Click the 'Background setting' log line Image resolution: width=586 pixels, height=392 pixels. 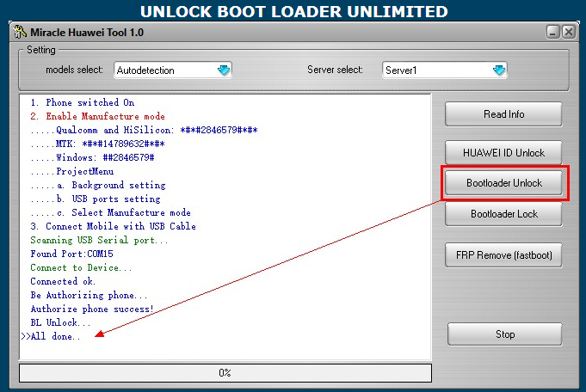(x=98, y=185)
